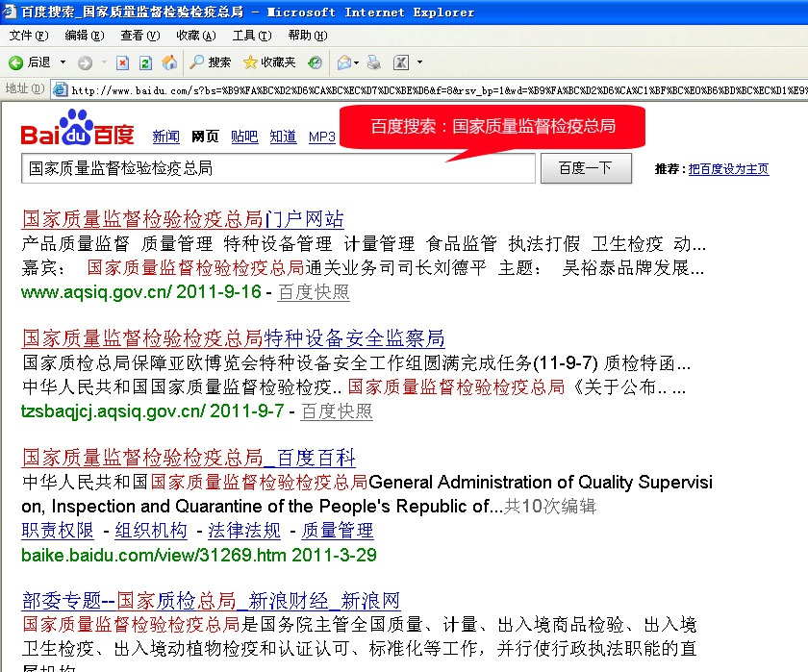
Task: Expand dropdown next to the last toolbar icon
Action: tap(419, 62)
